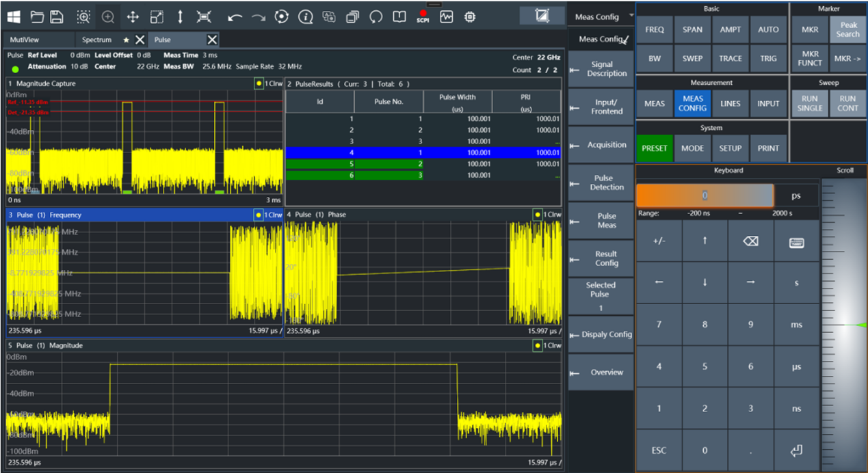Click the chip processor icon
Viewport: 868px width, 473px height.
(x=470, y=16)
